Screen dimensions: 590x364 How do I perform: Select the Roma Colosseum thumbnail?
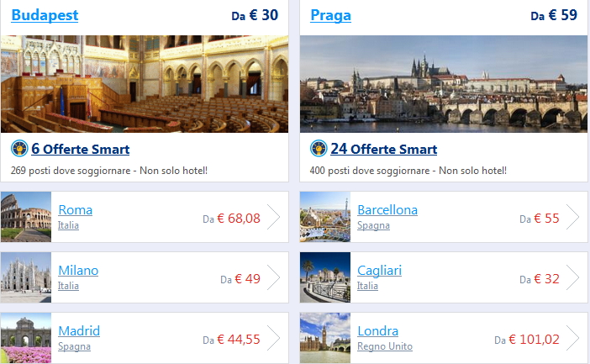pos(26,217)
